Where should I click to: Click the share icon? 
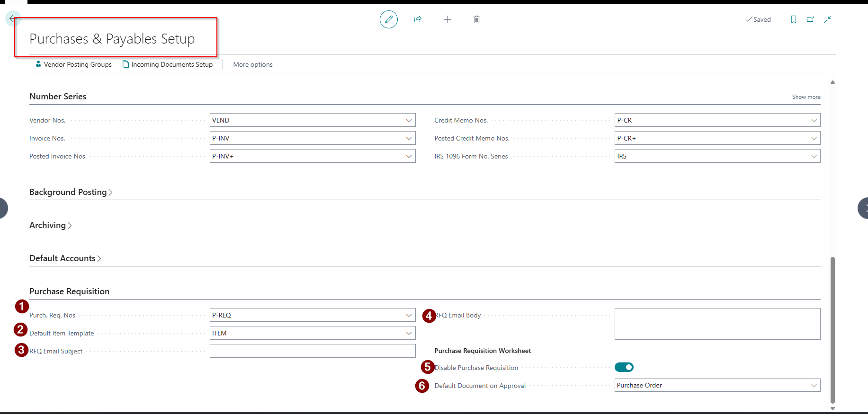(418, 19)
